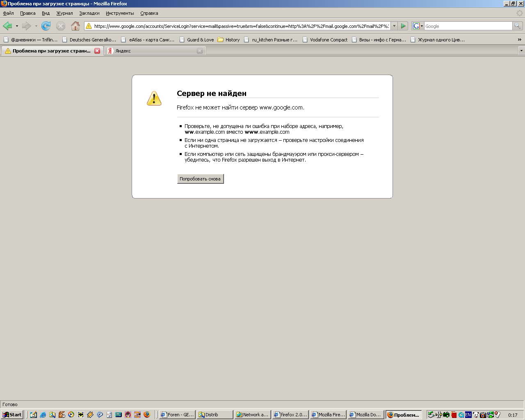This screenshot has height=420, width=525.
Task: Switch to the Distrib folder taskbar window
Action: [215, 415]
